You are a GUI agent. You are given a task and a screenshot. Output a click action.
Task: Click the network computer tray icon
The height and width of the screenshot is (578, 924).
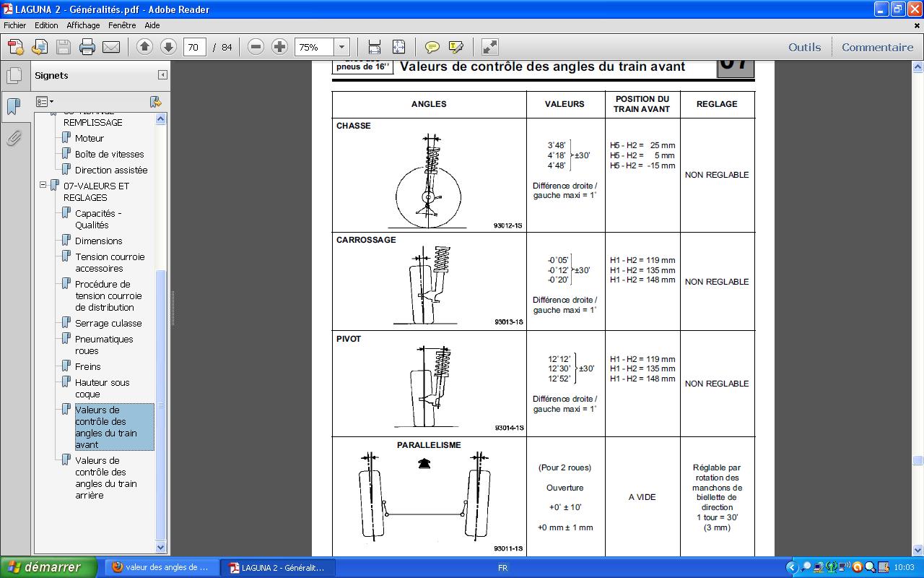(819, 567)
